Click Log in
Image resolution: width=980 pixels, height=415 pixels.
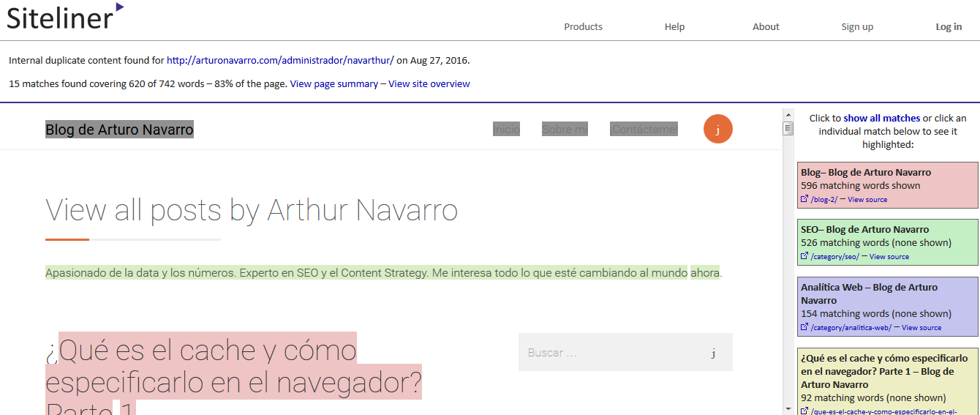(949, 26)
